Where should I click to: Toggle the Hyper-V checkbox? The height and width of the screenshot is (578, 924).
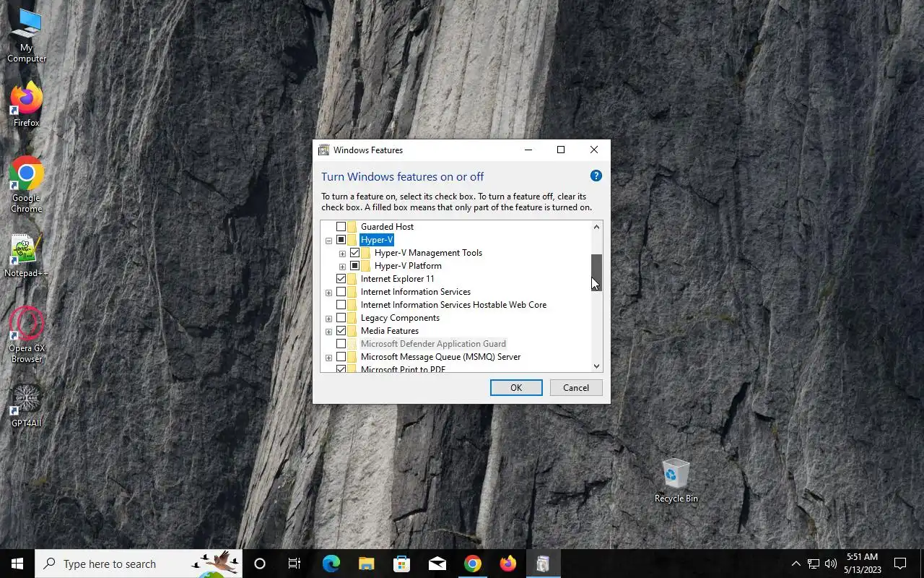click(x=341, y=240)
